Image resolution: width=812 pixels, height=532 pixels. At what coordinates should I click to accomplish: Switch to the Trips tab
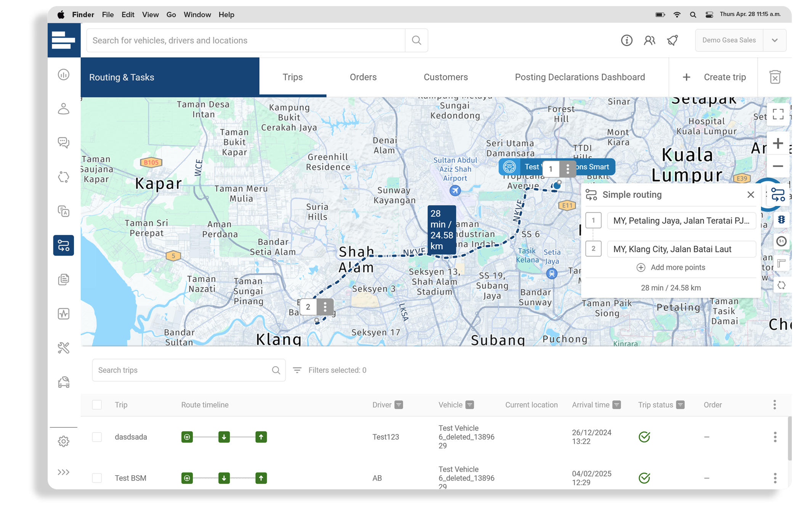pyautogui.click(x=292, y=77)
